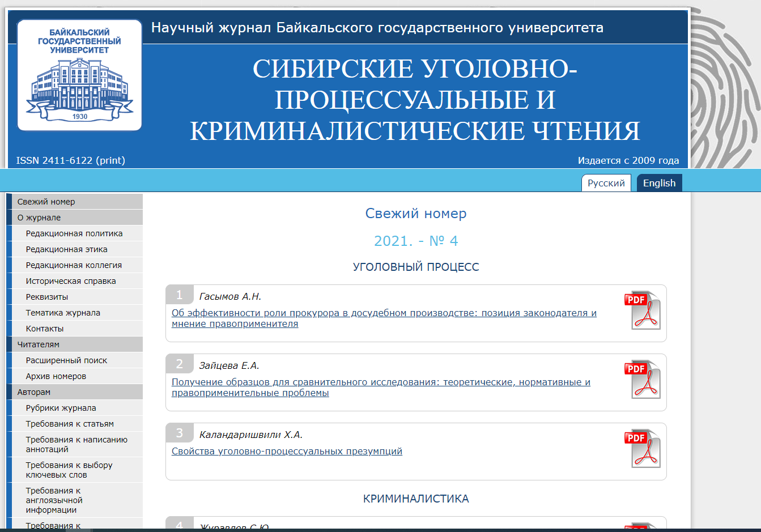Open Свежий номер in sidebar
The height and width of the screenshot is (532, 761).
tap(46, 202)
